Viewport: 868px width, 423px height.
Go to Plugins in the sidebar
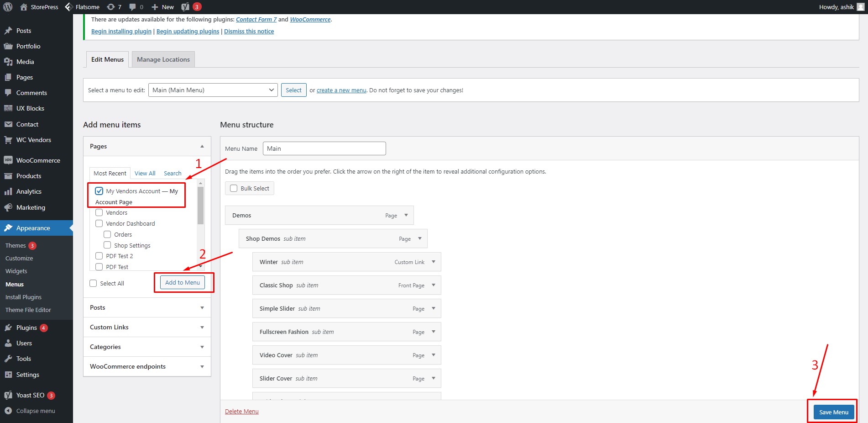pyautogui.click(x=26, y=328)
